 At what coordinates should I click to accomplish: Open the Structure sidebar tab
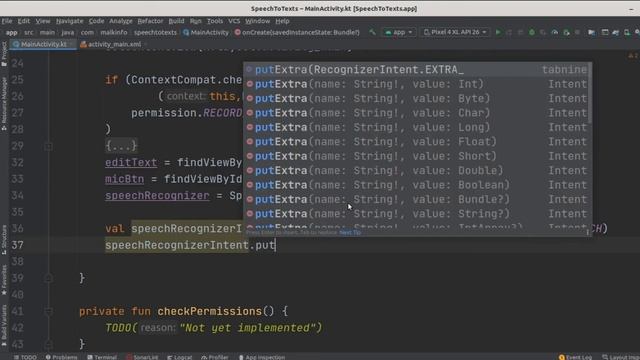[4, 240]
